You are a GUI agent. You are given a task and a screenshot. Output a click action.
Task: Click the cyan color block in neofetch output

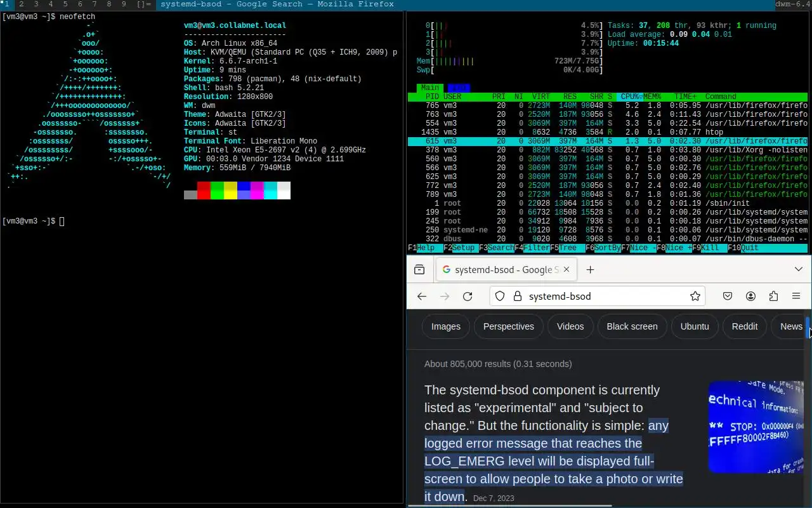coord(270,190)
